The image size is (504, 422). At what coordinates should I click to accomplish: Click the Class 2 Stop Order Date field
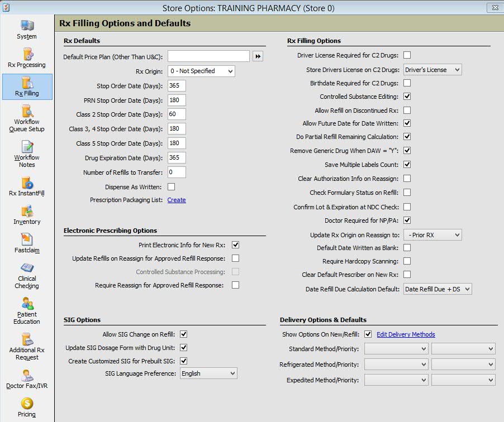point(177,114)
